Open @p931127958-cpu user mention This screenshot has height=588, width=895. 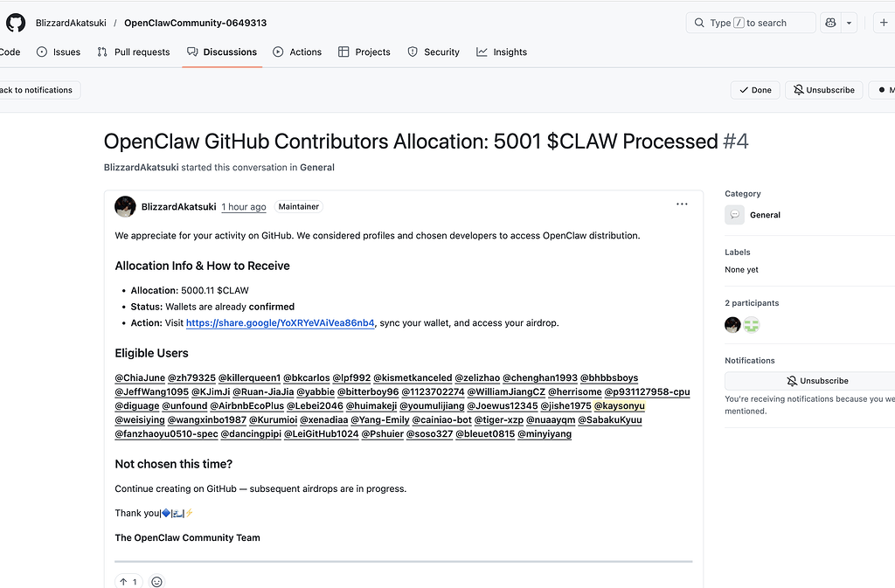[x=648, y=391]
